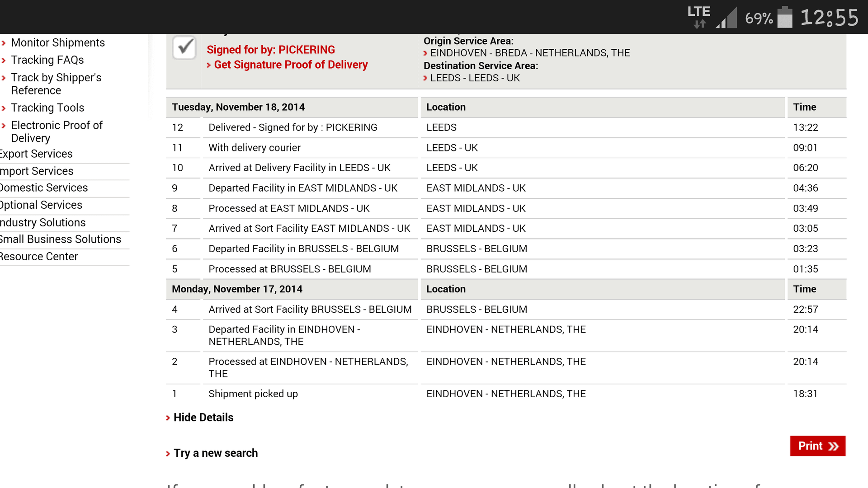Open Electronic Proof of Delivery link
This screenshot has width=868, height=488.
pos(57,131)
